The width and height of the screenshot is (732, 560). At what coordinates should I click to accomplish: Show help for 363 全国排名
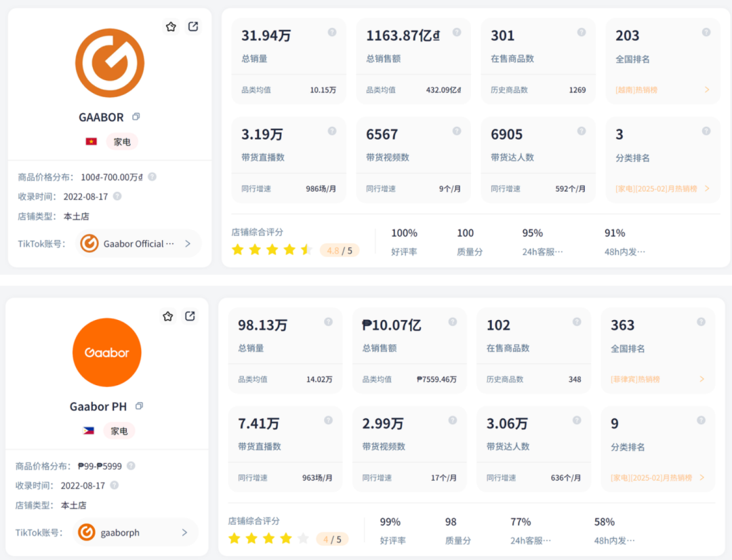[701, 322]
